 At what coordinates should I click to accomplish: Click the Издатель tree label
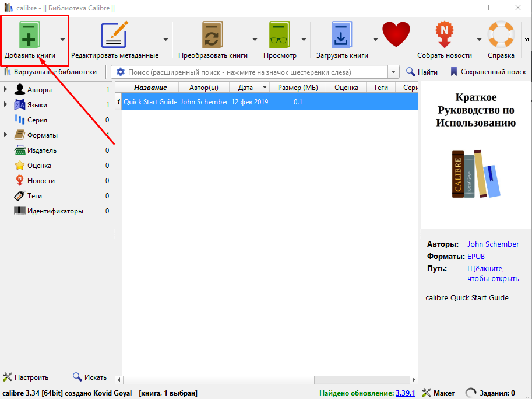click(x=42, y=150)
